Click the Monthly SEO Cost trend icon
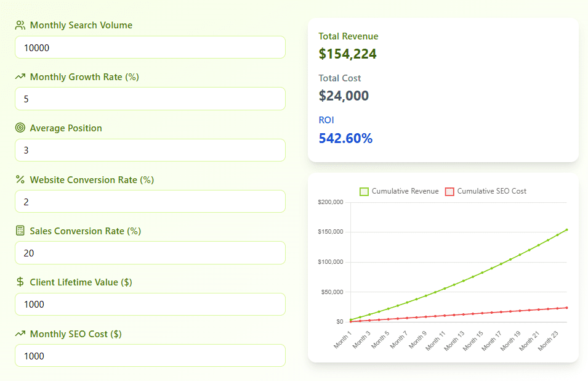Image resolution: width=588 pixels, height=381 pixels. [19, 334]
